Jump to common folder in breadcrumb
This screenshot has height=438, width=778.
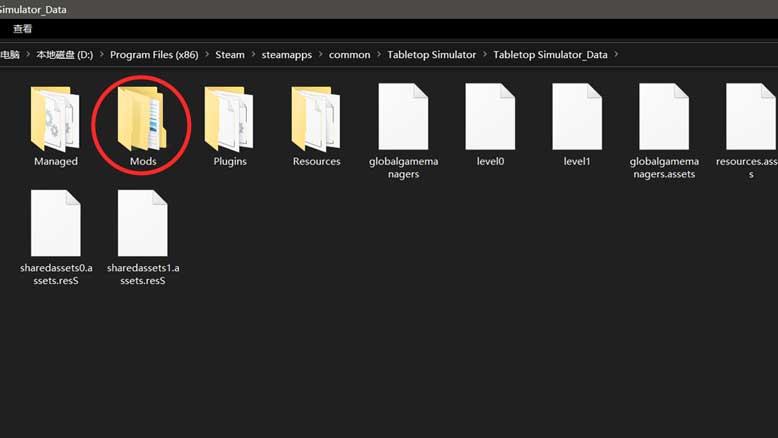[x=349, y=55]
